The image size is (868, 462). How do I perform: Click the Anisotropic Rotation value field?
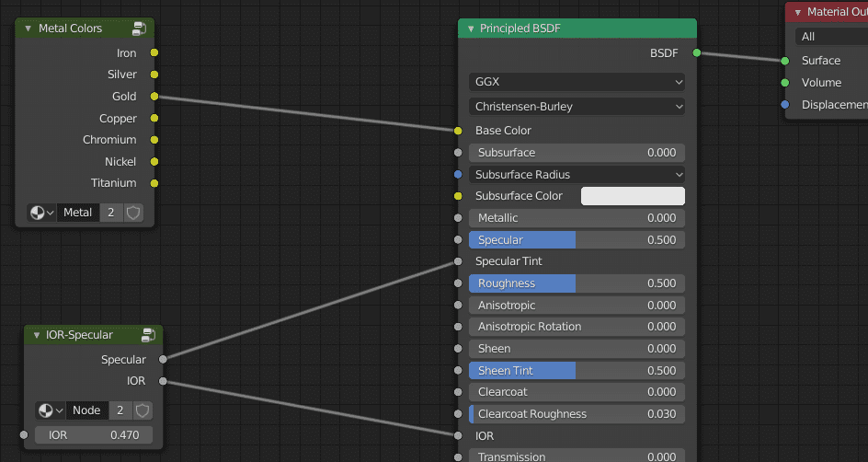(x=577, y=327)
